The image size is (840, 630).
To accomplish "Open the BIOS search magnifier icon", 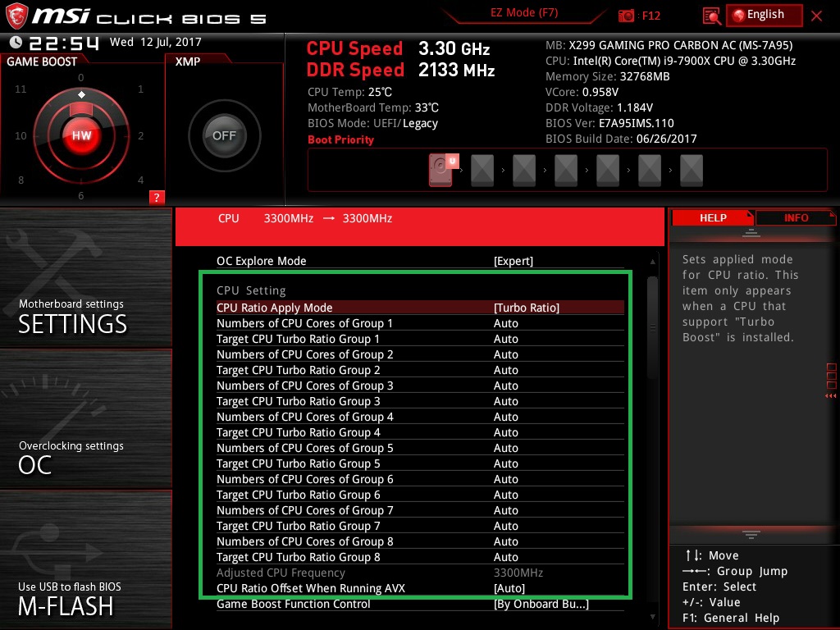I will [x=711, y=16].
